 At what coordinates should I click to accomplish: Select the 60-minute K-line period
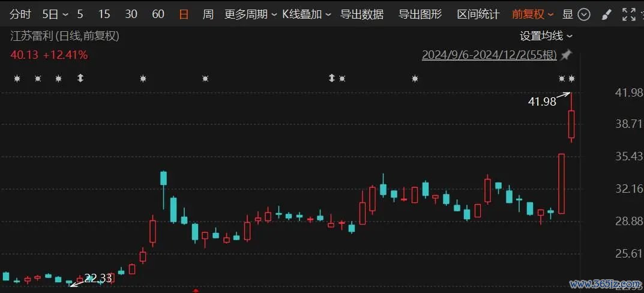pyautogui.click(x=158, y=14)
